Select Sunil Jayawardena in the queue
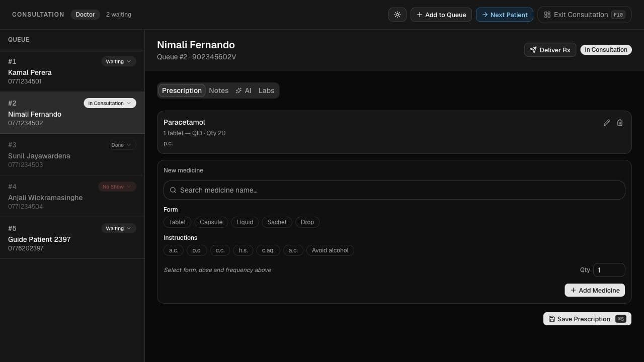Screen dimensions: 644x362 (72, 154)
